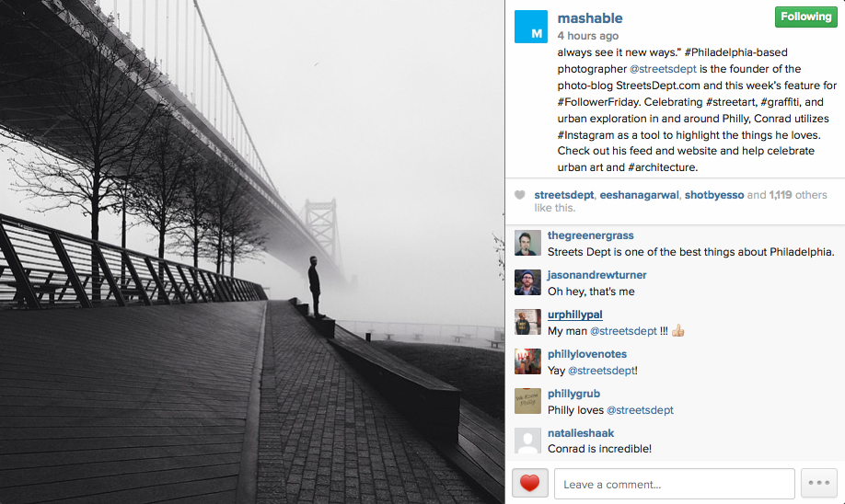Click urphillypal's avatar thumbnail
Viewport: 845px width, 504px height.
[527, 322]
